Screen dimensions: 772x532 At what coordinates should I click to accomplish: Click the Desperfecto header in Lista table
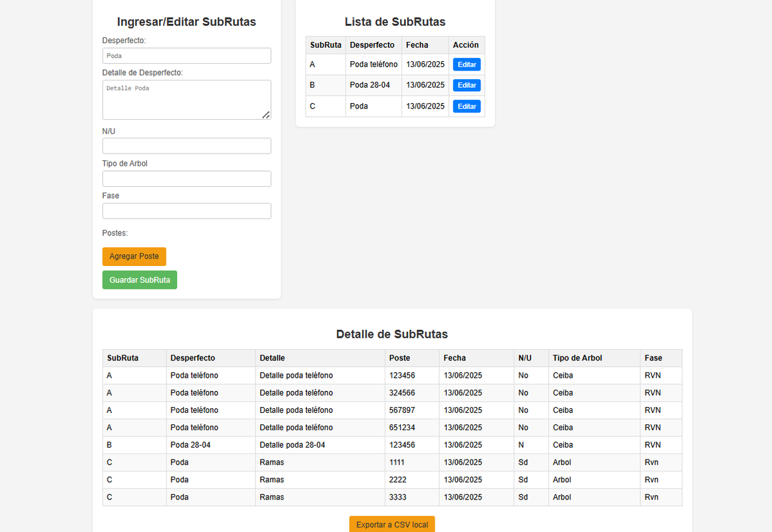coord(373,45)
